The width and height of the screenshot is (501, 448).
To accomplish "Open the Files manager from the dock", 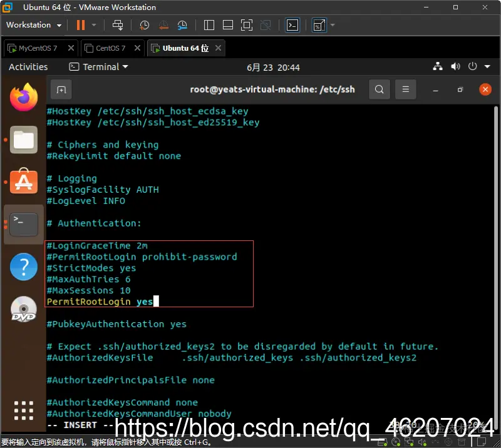I will click(24, 140).
